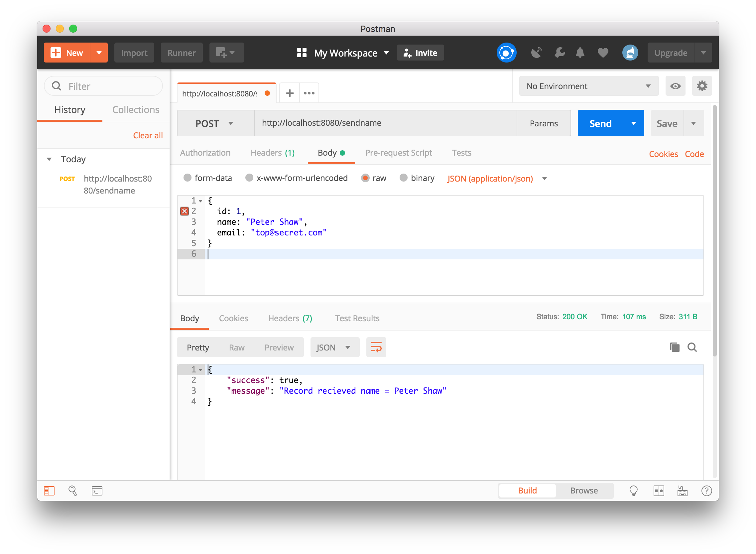Screen dimensions: 756x554
Task: Open the POST method dropdown
Action: coord(215,123)
